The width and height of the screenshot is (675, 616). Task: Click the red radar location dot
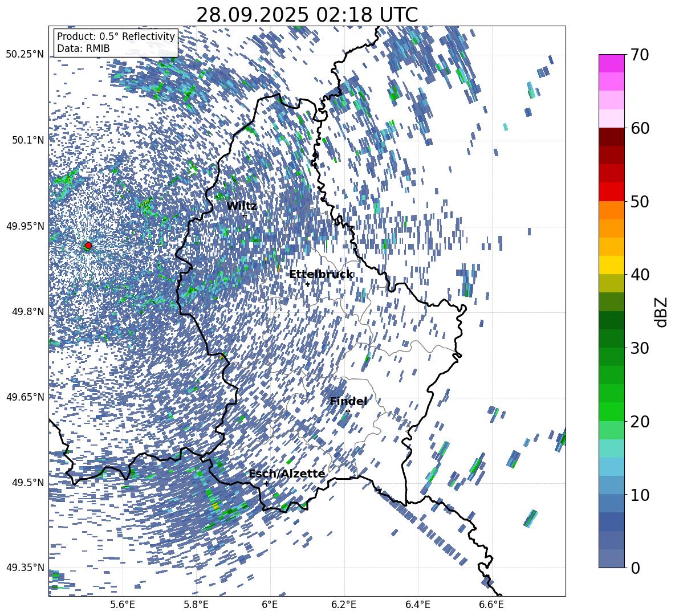(x=88, y=245)
